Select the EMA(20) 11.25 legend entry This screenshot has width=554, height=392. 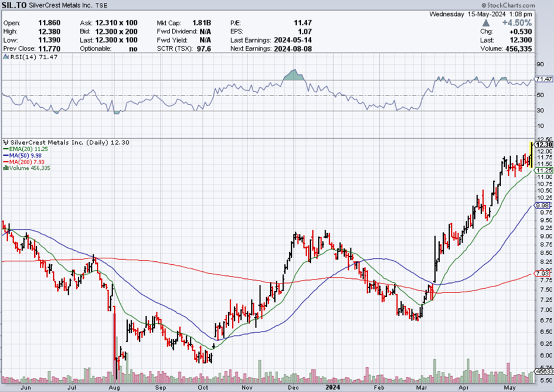[x=29, y=149]
